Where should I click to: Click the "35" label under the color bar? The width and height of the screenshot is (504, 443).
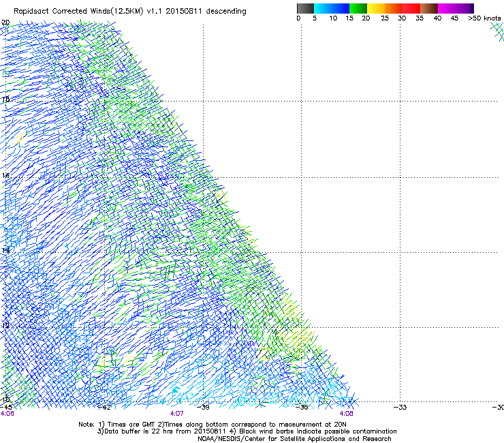click(x=420, y=18)
